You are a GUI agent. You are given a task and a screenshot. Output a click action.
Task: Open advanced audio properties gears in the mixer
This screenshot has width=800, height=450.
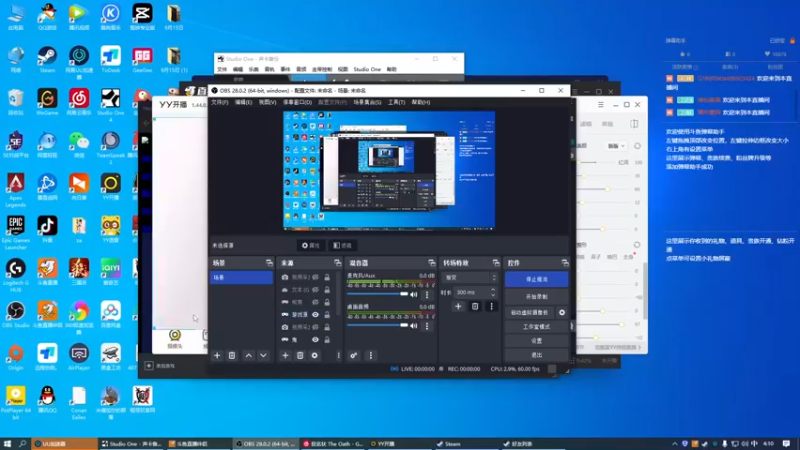(x=354, y=356)
